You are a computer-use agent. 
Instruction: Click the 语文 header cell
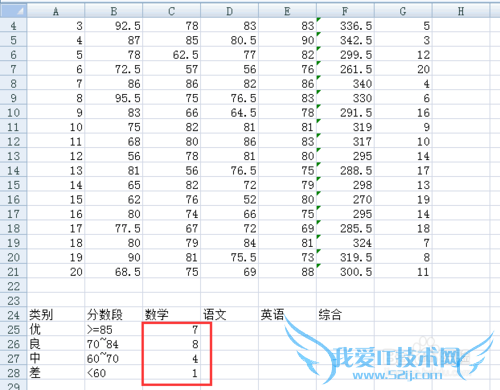tap(229, 315)
